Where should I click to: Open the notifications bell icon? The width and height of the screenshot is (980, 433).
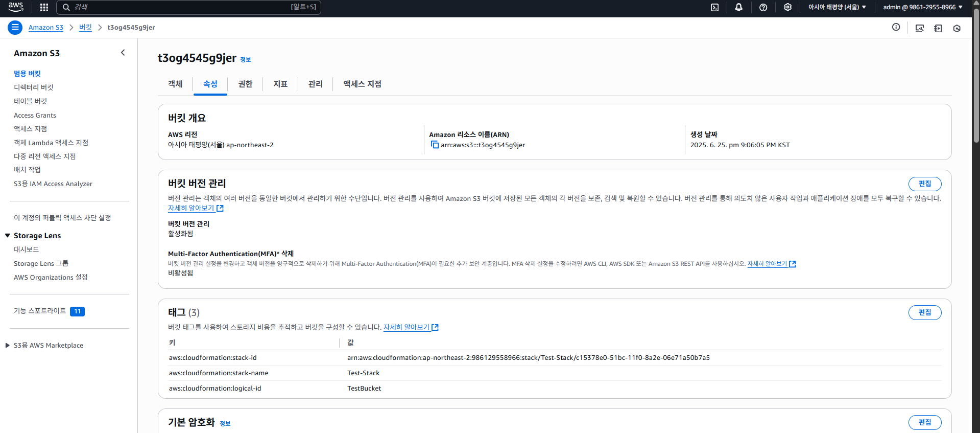738,7
